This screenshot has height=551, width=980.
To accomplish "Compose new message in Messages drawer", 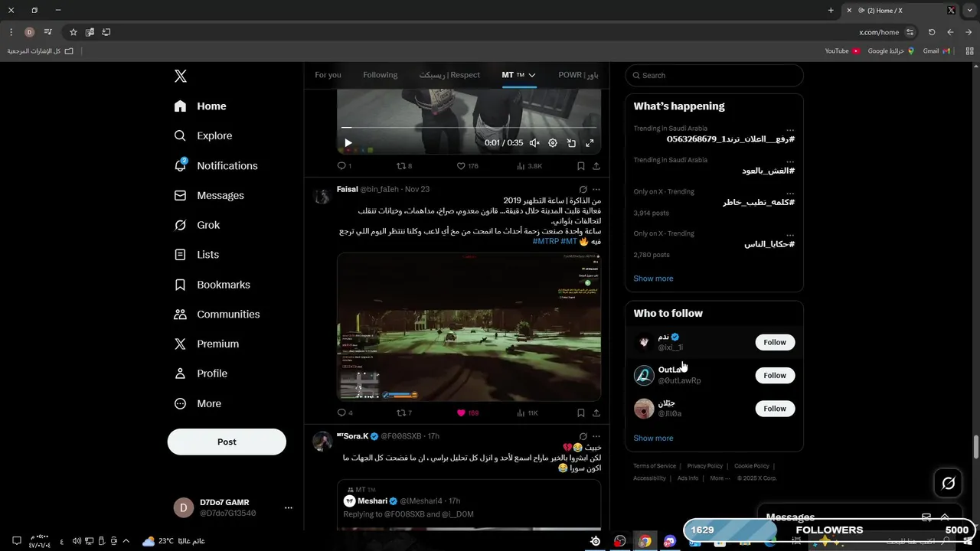I will [x=926, y=517].
